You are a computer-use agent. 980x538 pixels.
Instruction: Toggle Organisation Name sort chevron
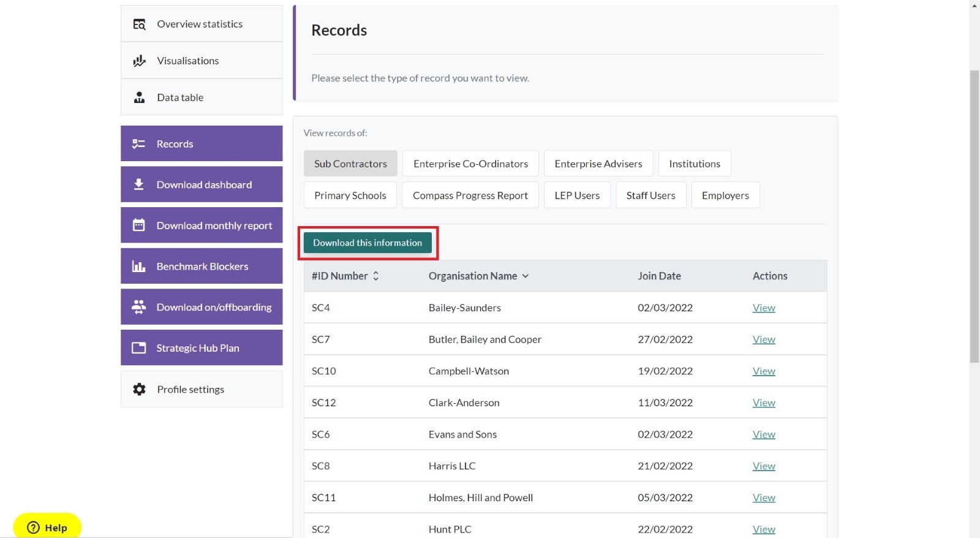tap(526, 276)
